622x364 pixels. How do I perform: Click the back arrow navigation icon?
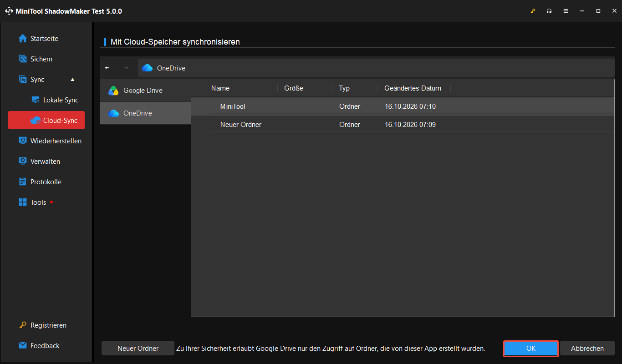107,68
